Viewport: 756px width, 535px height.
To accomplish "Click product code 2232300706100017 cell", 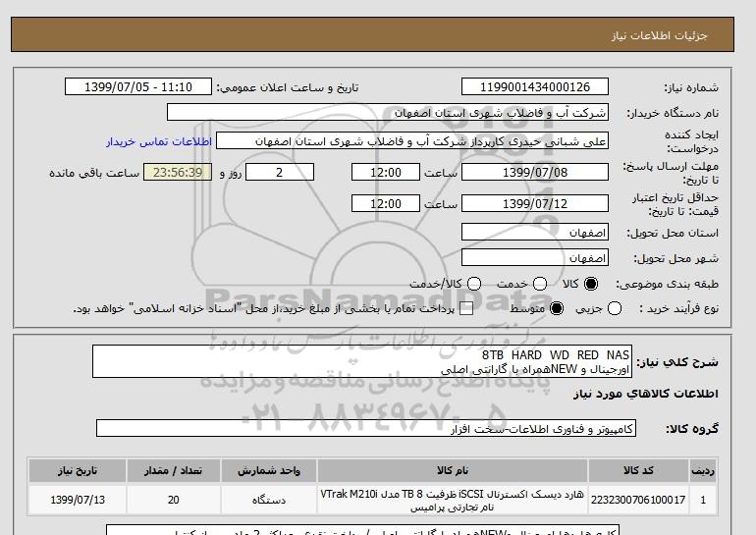I will point(638,500).
